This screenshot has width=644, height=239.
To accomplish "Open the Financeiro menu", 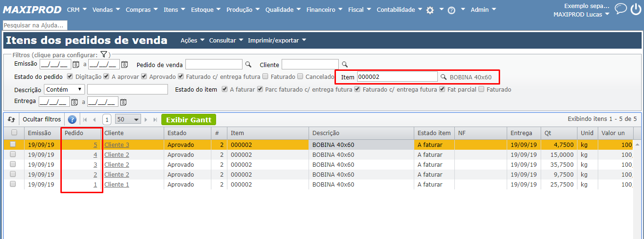I will (x=324, y=9).
